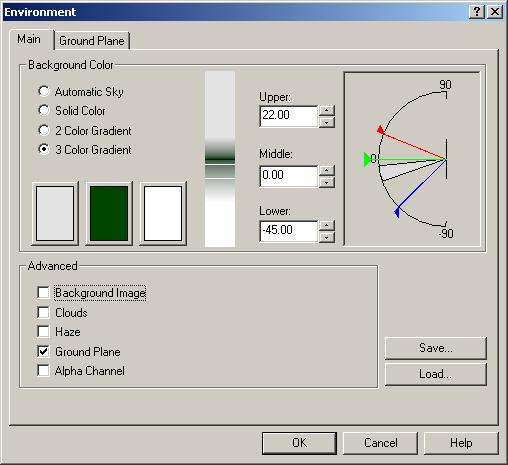The image size is (508, 465).
Task: Confirm settings with the OK button
Action: click(x=299, y=443)
